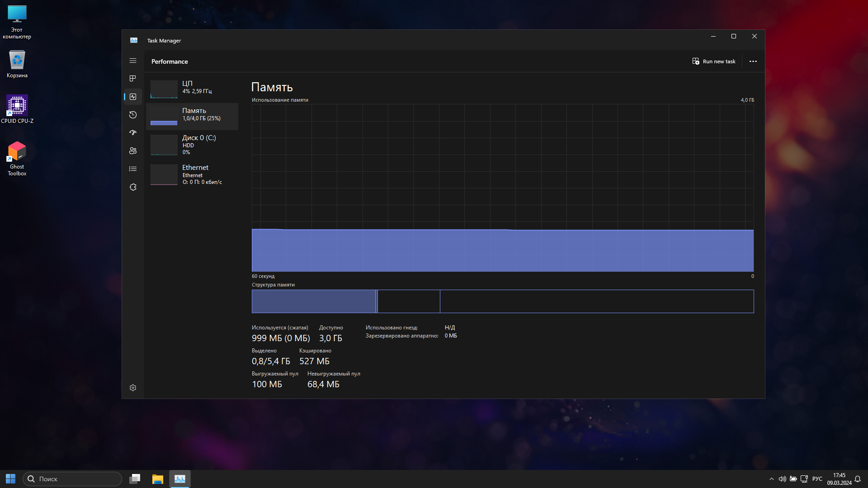Click the Память item in sidebar
Image resolution: width=868 pixels, height=488 pixels.
192,116
